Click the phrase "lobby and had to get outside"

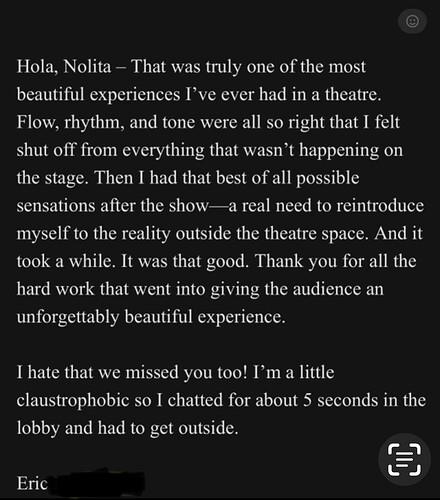tap(126, 428)
